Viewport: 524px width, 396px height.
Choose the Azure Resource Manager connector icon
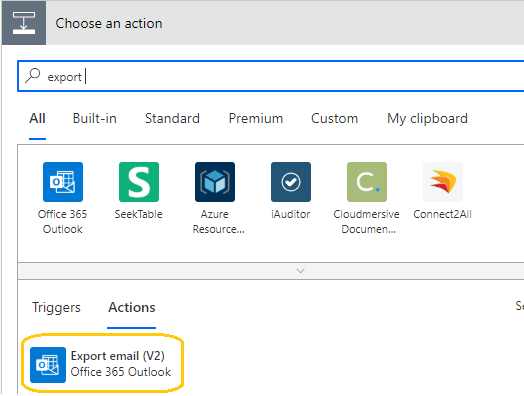pos(215,182)
